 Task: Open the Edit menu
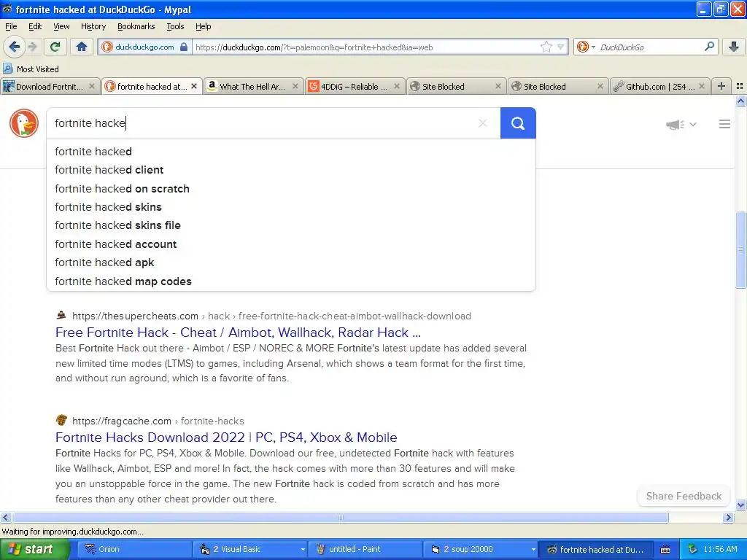(35, 26)
